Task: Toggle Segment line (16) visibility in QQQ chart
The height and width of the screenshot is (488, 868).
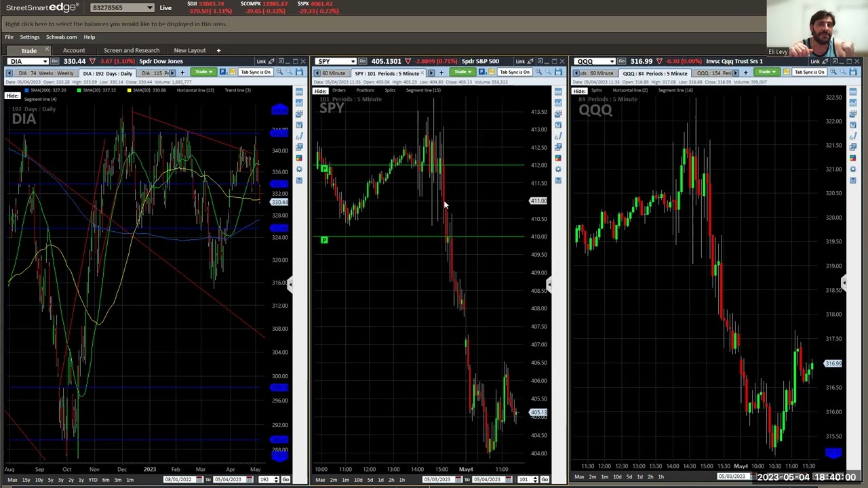Action: tap(675, 90)
